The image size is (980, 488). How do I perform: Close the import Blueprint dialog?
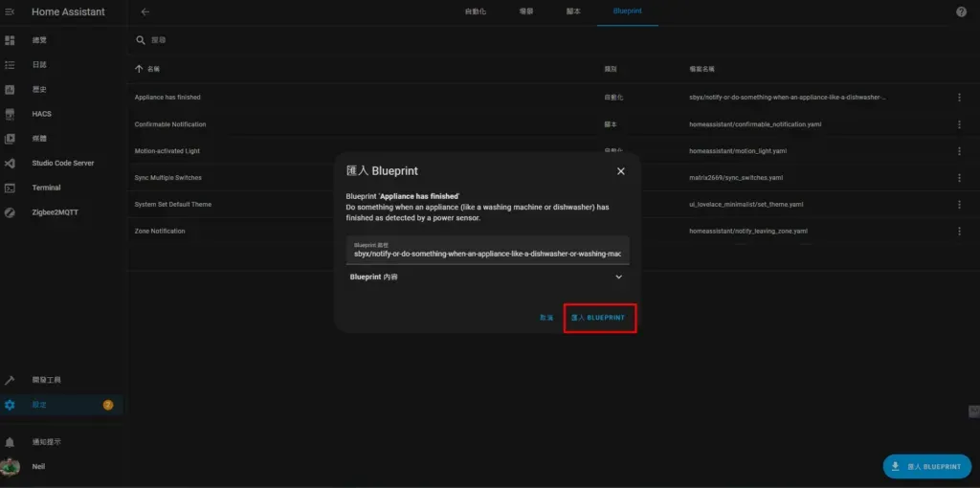tap(620, 171)
